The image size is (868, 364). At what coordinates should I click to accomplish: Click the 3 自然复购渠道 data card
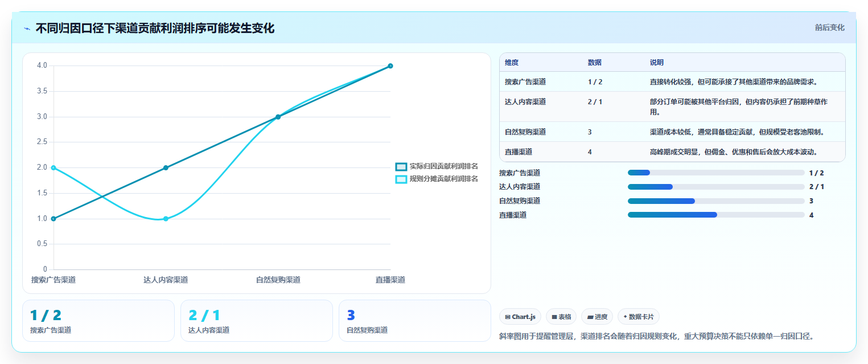pyautogui.click(x=415, y=321)
